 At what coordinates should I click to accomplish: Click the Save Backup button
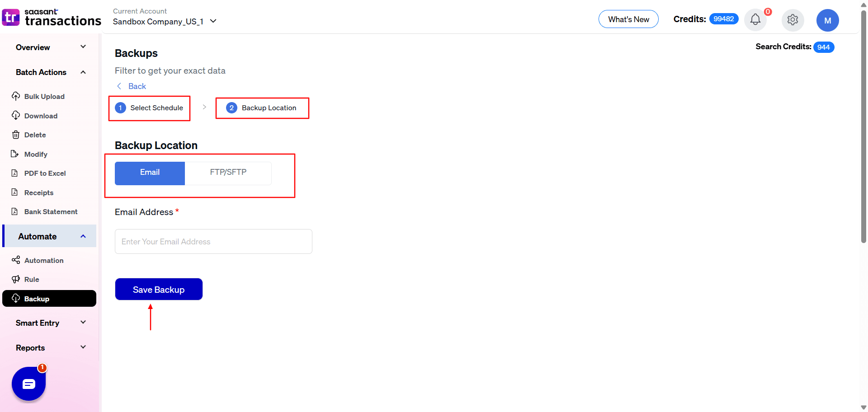pos(159,289)
